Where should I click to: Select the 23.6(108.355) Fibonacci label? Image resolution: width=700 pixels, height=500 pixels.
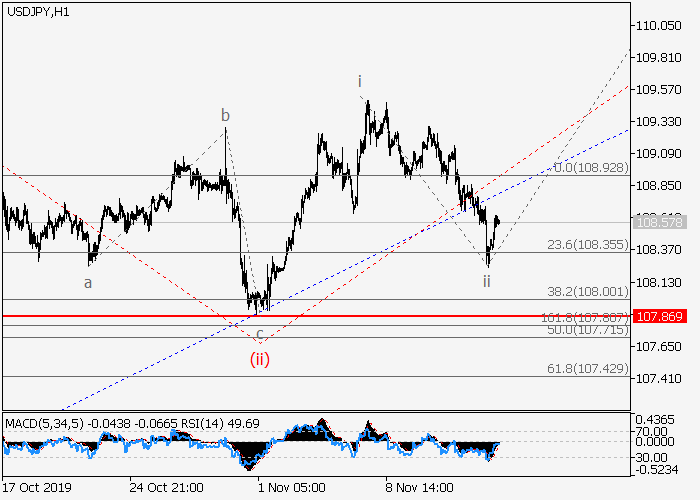586,243
